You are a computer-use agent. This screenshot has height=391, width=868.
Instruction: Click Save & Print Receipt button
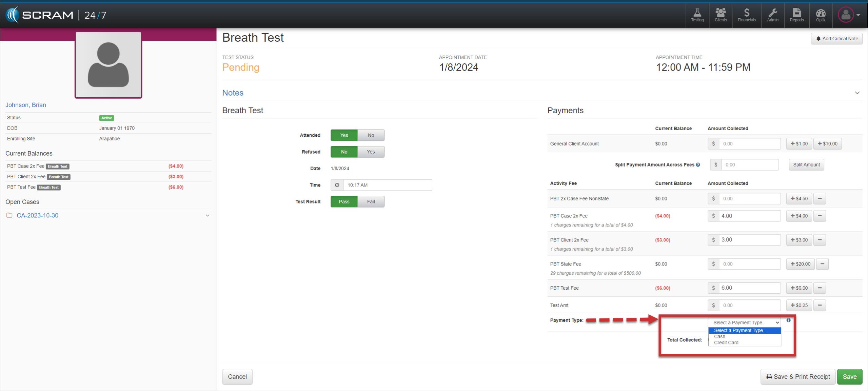[798, 377]
